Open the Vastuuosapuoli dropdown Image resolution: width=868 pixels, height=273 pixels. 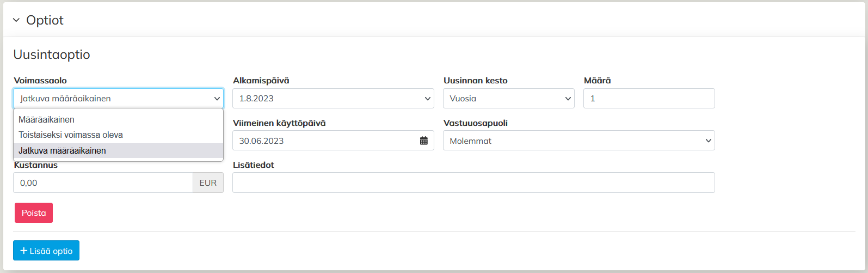[x=578, y=141]
